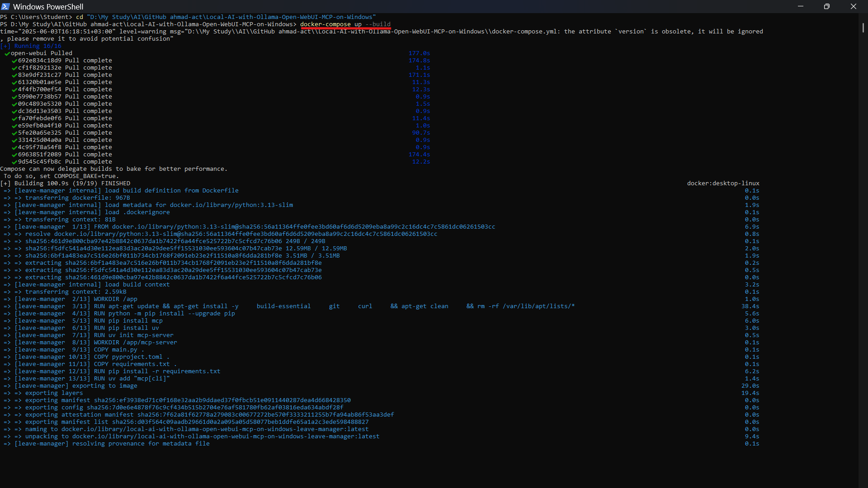Click checkmark next to 9d545c45fb8c layer
This screenshot has height=488, width=868.
point(14,162)
